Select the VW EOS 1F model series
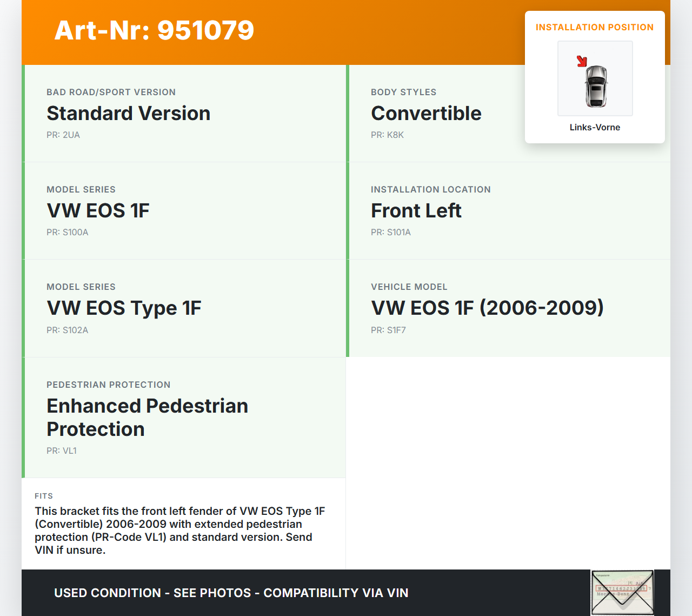This screenshot has height=616, width=692. [98, 210]
